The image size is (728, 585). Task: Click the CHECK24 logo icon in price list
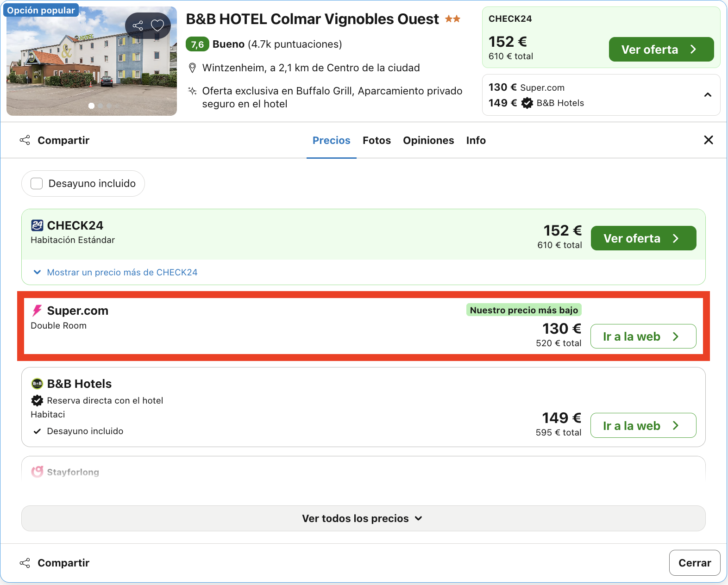pos(37,225)
